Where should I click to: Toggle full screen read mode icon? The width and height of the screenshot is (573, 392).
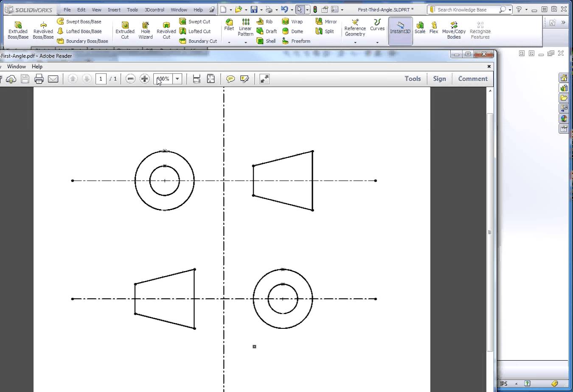tap(264, 79)
